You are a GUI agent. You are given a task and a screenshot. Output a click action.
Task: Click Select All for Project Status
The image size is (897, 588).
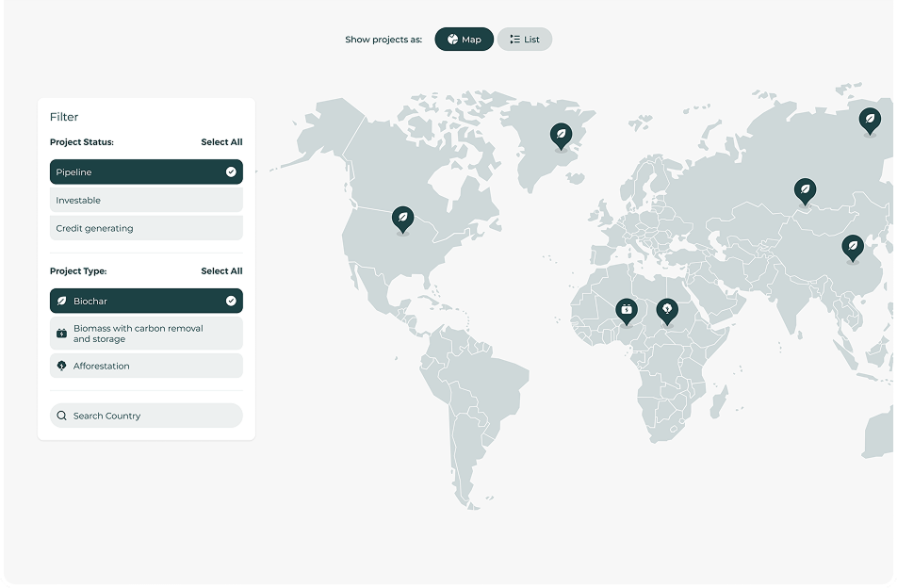coord(221,142)
